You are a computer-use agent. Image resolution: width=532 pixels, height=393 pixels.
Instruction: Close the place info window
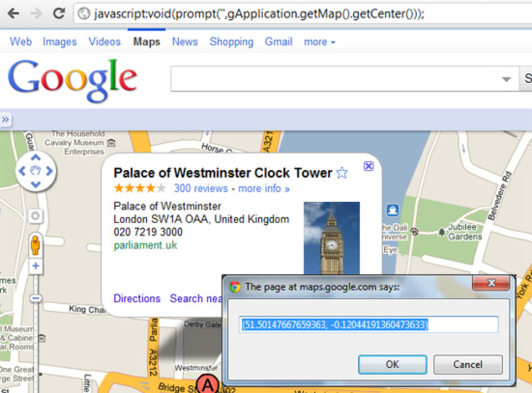(369, 166)
